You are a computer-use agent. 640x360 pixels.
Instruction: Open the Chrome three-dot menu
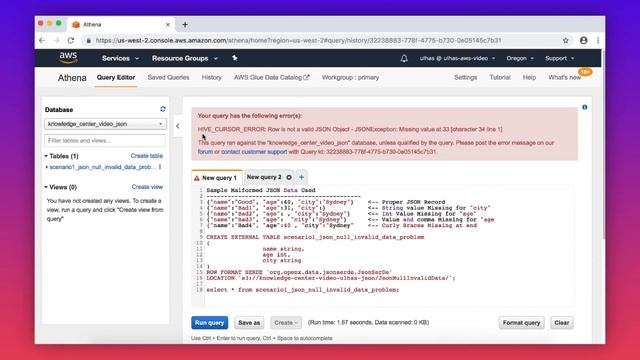coord(598,40)
